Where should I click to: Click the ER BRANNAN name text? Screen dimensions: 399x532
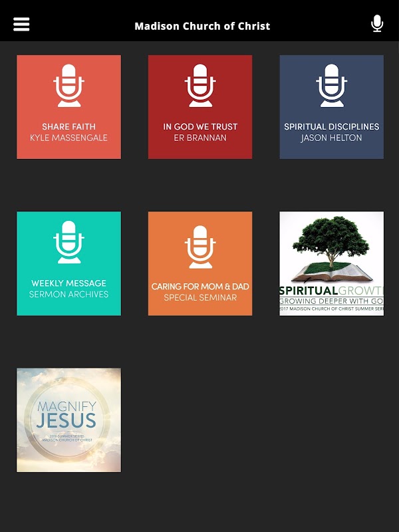point(200,138)
